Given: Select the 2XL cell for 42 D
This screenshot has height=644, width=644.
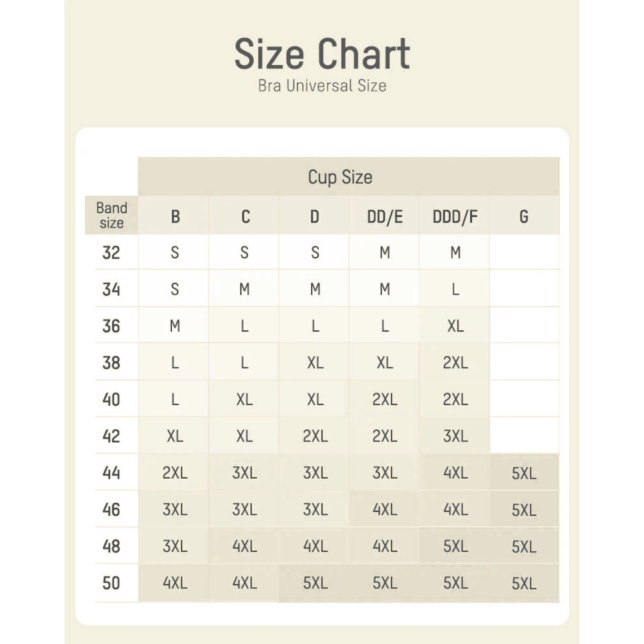Looking at the screenshot, I should (x=315, y=436).
